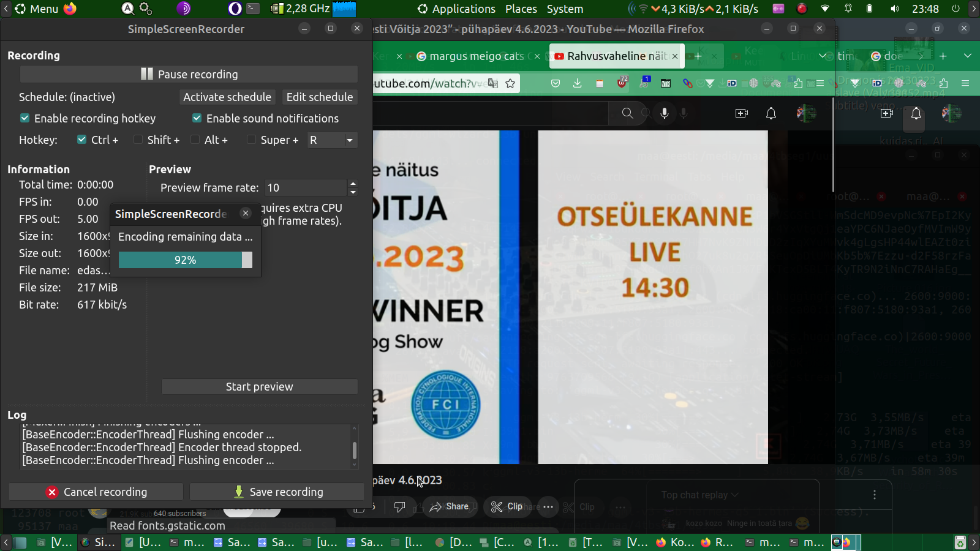Click the Preview frame rate field
The image size is (980, 551).
(x=306, y=187)
